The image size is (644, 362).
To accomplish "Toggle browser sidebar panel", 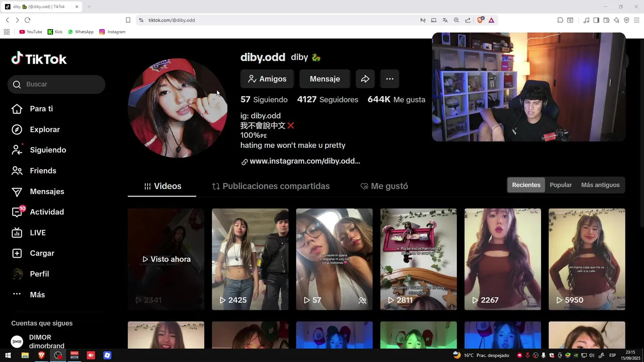I will [x=596, y=20].
